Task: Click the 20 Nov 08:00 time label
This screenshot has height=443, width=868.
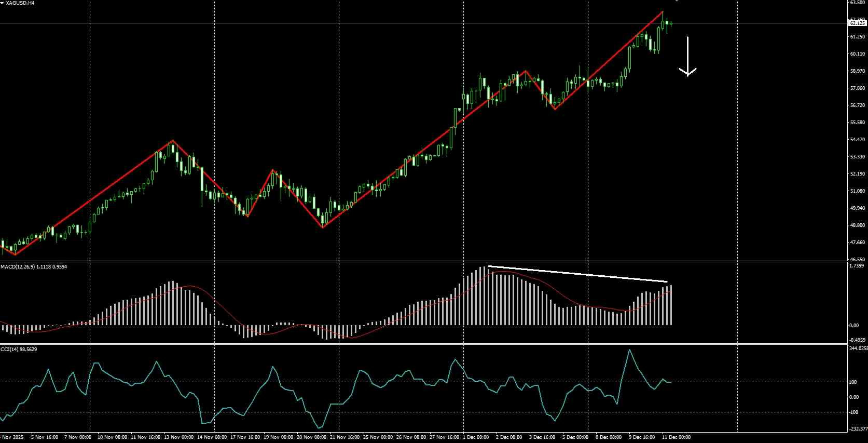Action: (312, 437)
